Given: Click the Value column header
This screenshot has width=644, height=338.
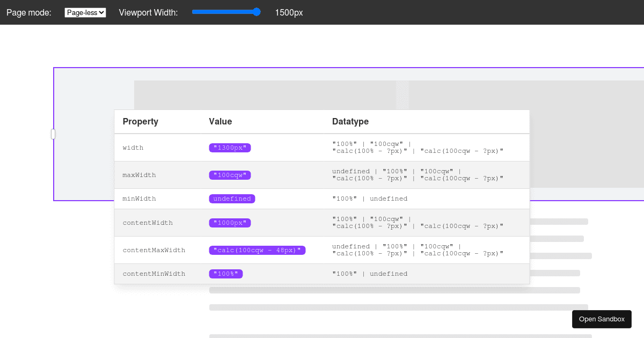Looking at the screenshot, I should coord(220,122).
